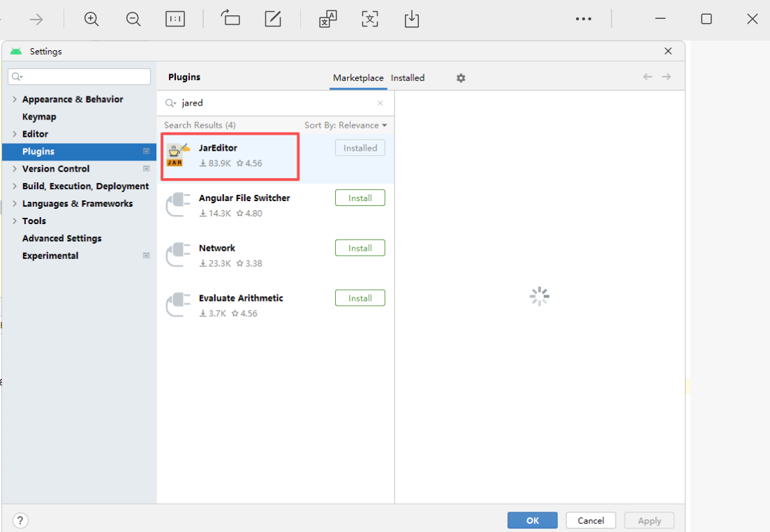Click the Search Results (4) label
The image size is (770, 532).
[x=200, y=125]
